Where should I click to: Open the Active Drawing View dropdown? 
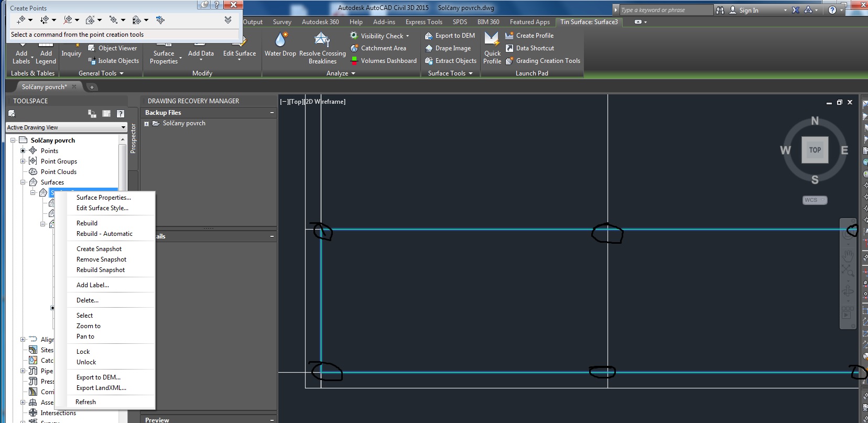click(67, 127)
